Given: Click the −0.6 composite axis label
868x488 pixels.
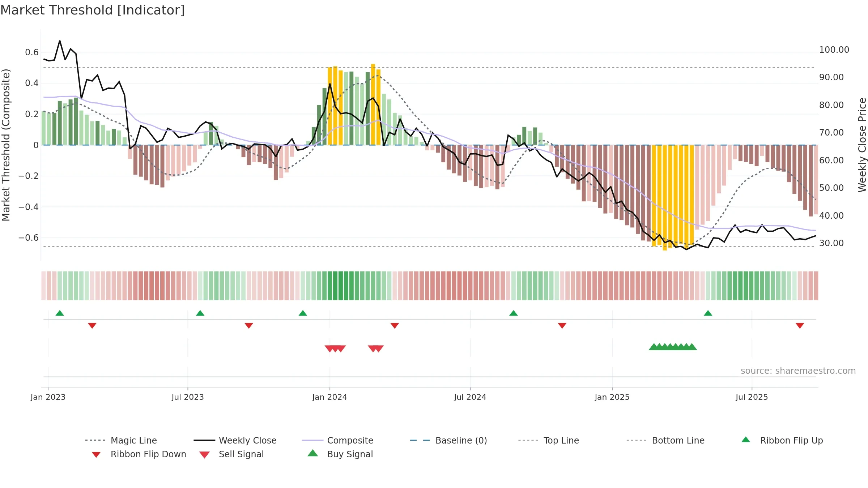Looking at the screenshot, I should pos(29,237).
